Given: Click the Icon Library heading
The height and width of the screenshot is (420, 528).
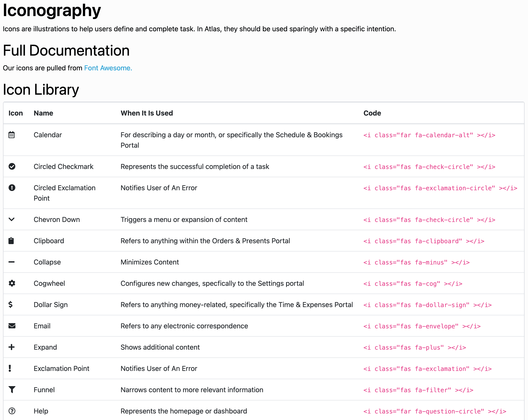Looking at the screenshot, I should (x=41, y=90).
